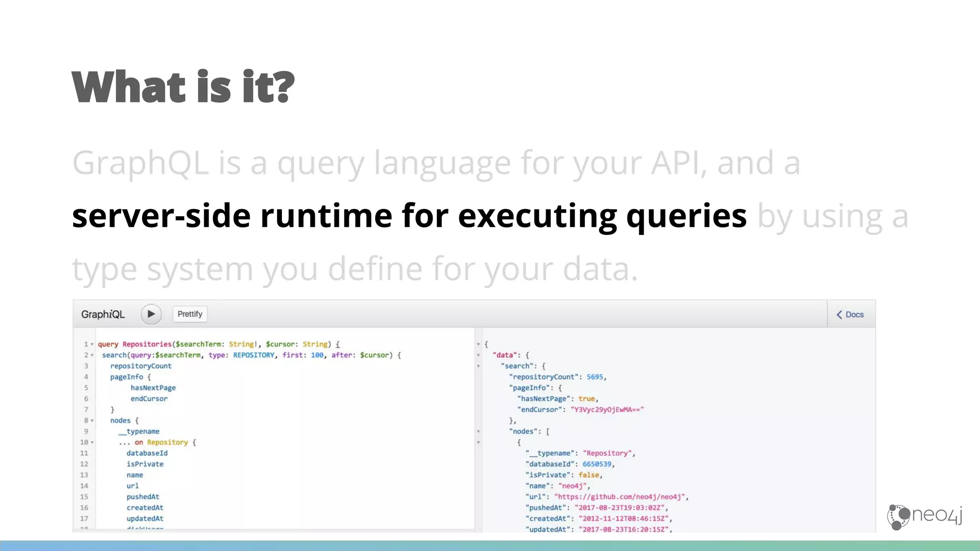Click databaseId field in query
The width and height of the screenshot is (980, 551).
147,453
